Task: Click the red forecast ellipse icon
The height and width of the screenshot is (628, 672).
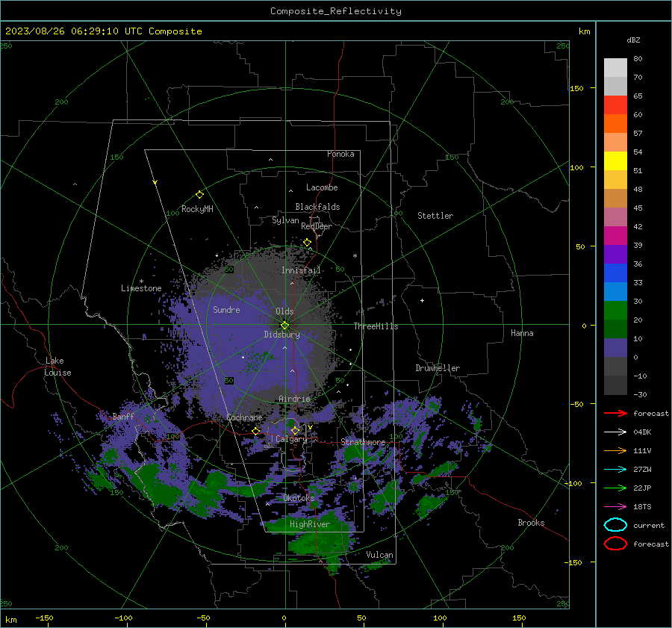Action: 615,544
